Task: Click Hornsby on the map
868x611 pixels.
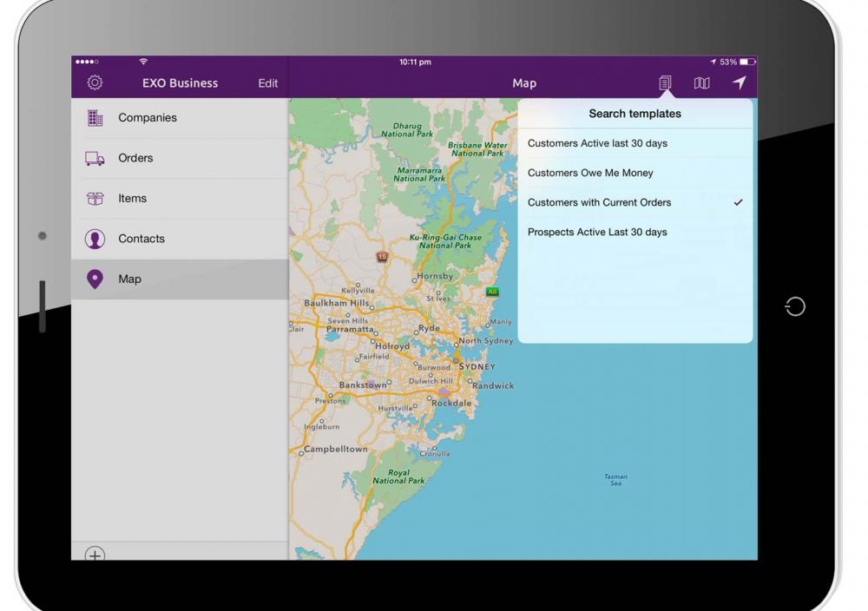Action: (x=435, y=276)
